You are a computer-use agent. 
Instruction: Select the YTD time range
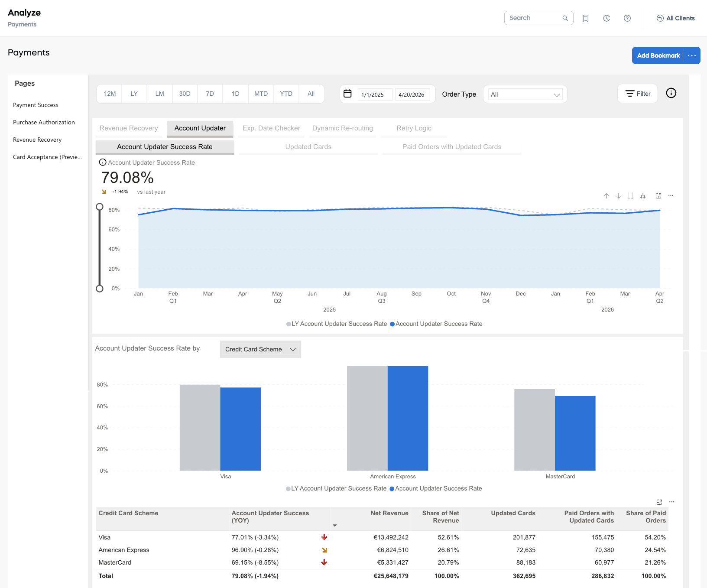(x=286, y=94)
